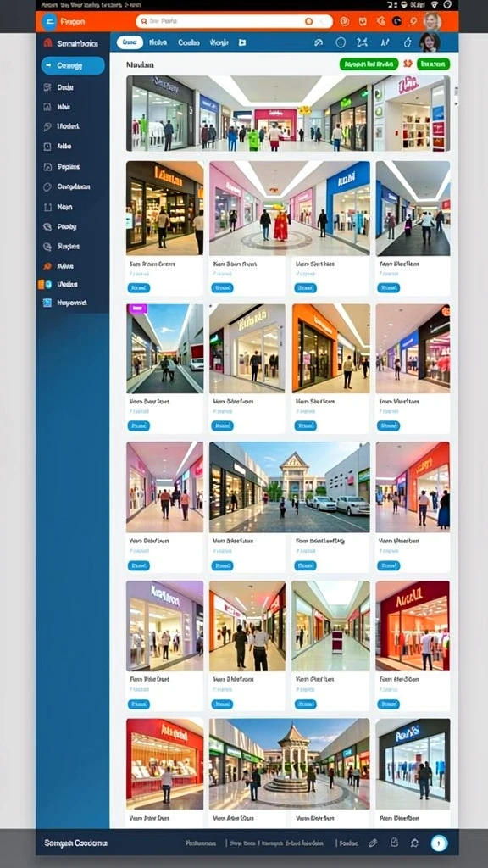Click the orange speech-bubble icon in the sidebar
Screen dimensions: 488x868
coord(47,266)
